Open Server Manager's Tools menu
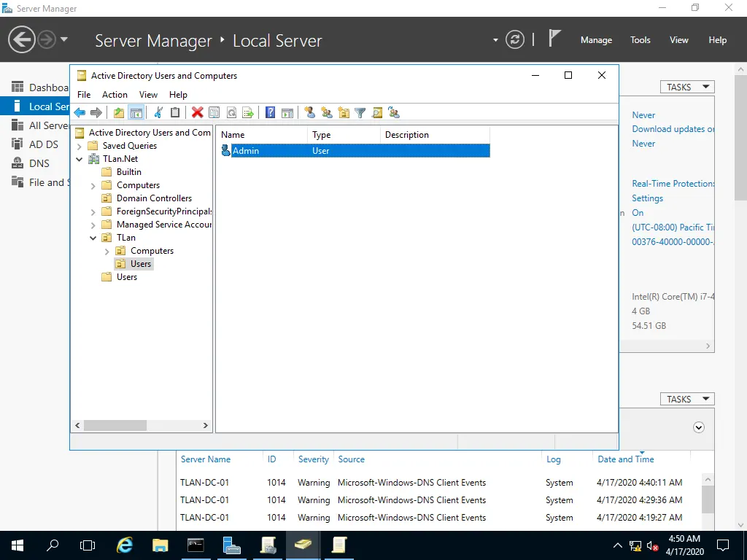747x560 pixels. point(640,40)
